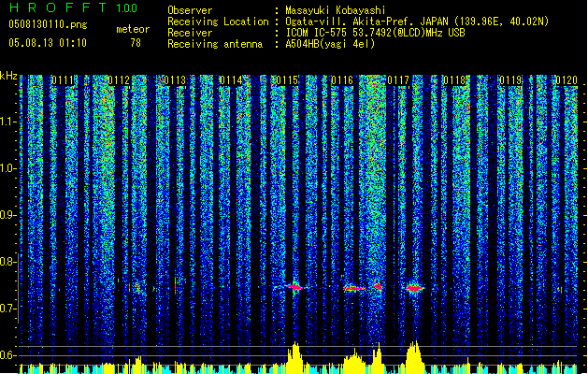Image resolution: width=588 pixels, height=374 pixels.
Task: Click the meteor echo just after 0115
Action: [295, 287]
